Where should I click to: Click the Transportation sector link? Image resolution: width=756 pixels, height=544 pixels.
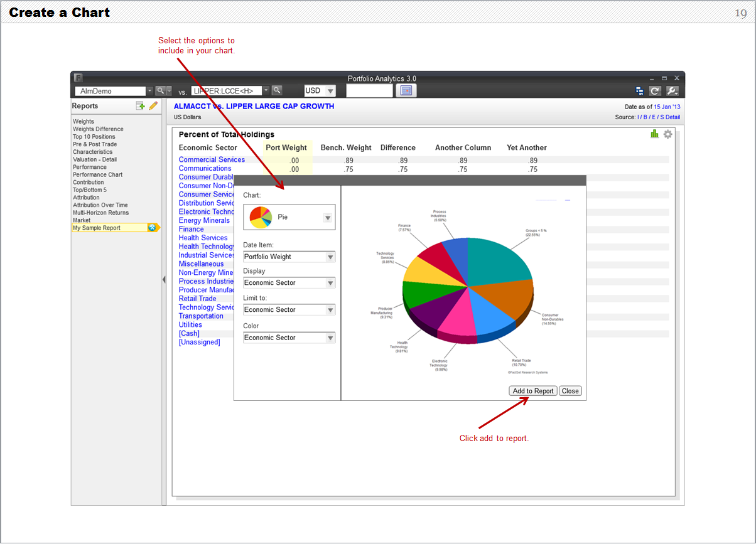point(201,316)
